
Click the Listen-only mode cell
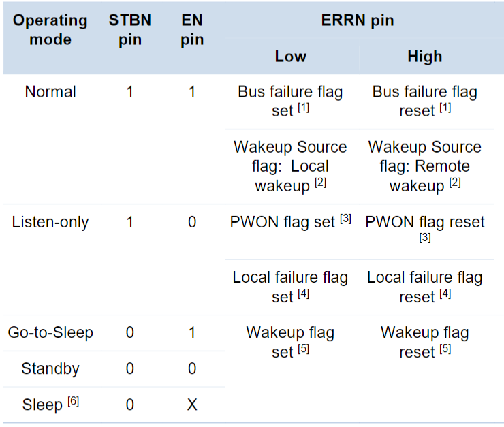click(50, 222)
